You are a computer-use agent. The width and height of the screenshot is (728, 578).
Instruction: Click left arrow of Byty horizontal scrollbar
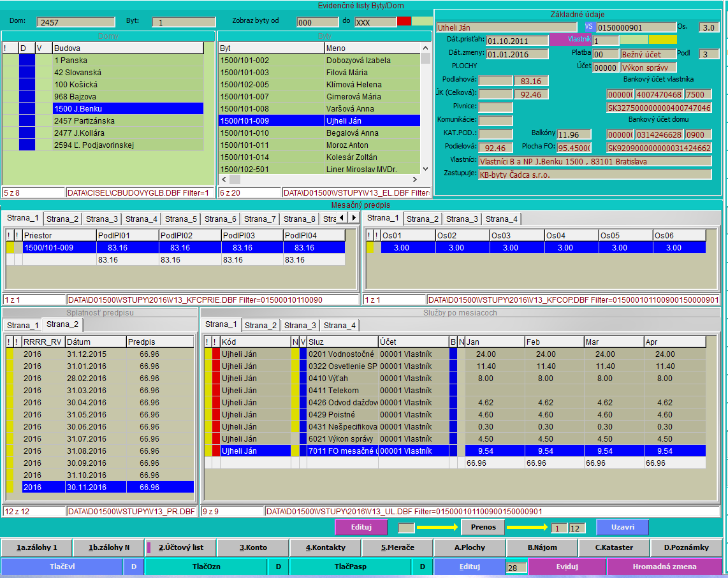[224, 179]
